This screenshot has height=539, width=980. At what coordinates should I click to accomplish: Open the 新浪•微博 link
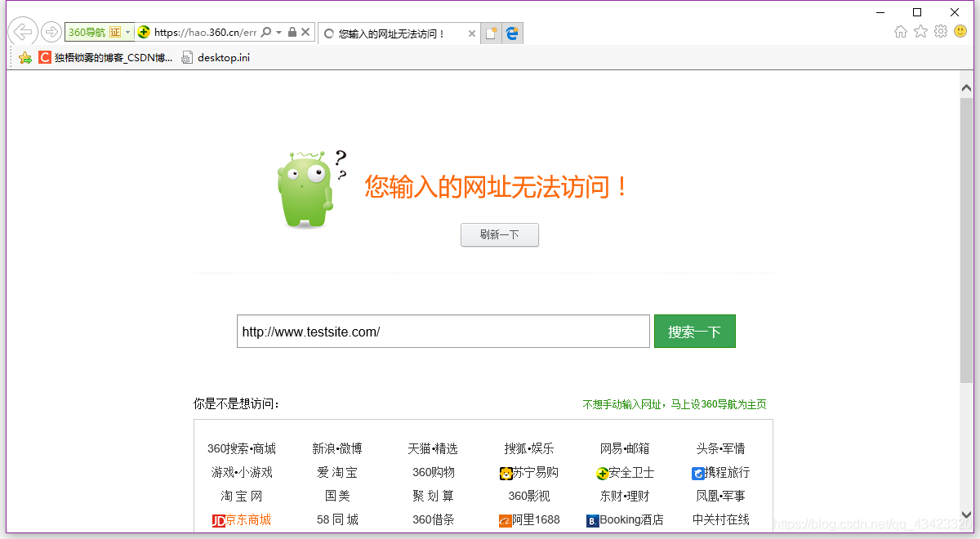tap(337, 448)
